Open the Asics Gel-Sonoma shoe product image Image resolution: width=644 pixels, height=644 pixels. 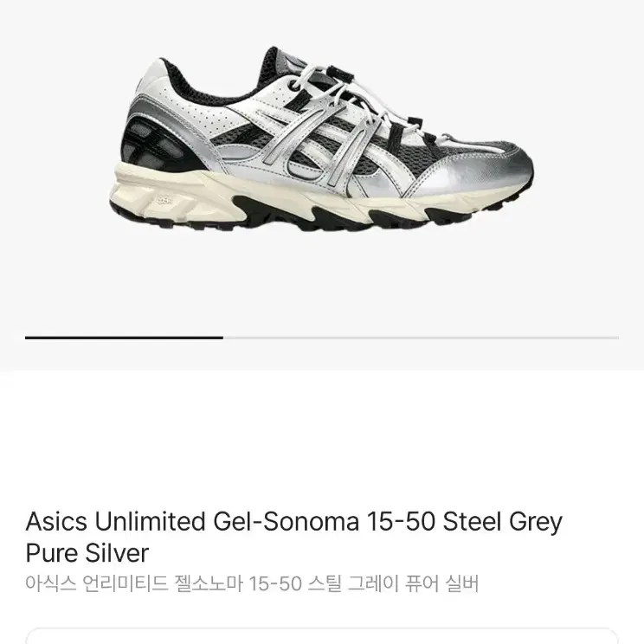click(322, 139)
